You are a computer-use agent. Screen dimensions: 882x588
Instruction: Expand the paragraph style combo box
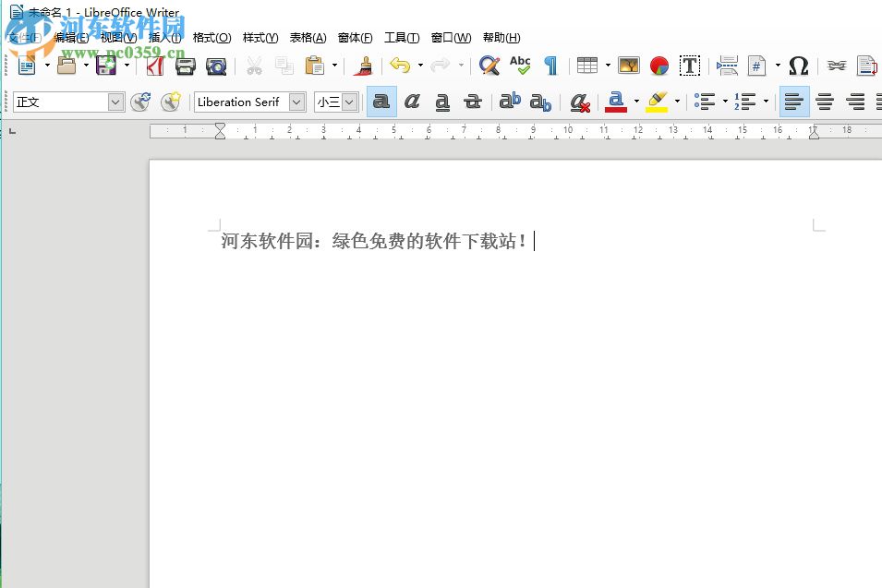point(115,102)
